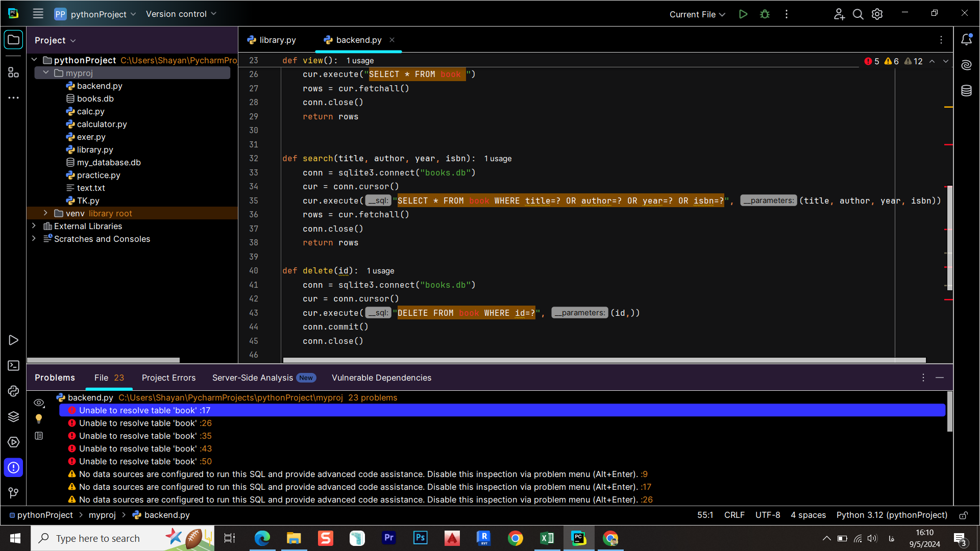Image resolution: width=980 pixels, height=551 pixels.
Task: Go to next highlighted error arrow
Action: click(946, 61)
